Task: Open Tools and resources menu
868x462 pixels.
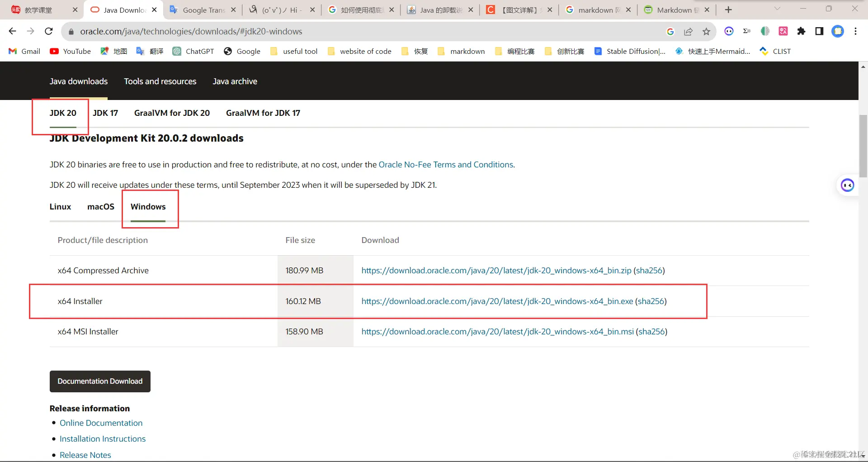Action: point(160,81)
